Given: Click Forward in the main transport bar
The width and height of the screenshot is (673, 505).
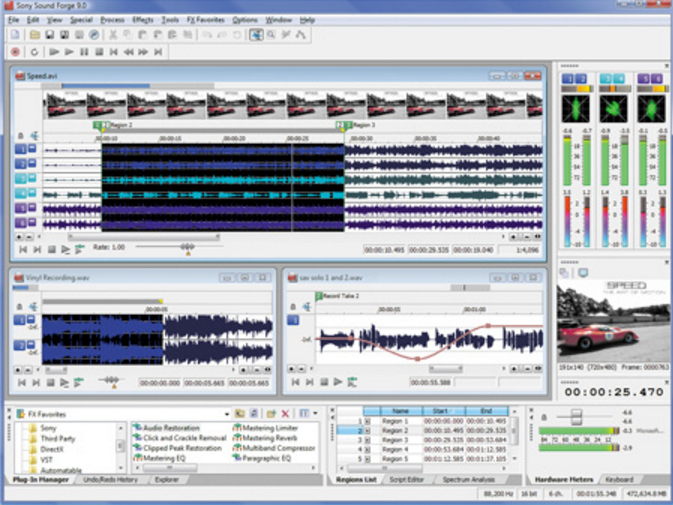Looking at the screenshot, I should (x=143, y=52).
